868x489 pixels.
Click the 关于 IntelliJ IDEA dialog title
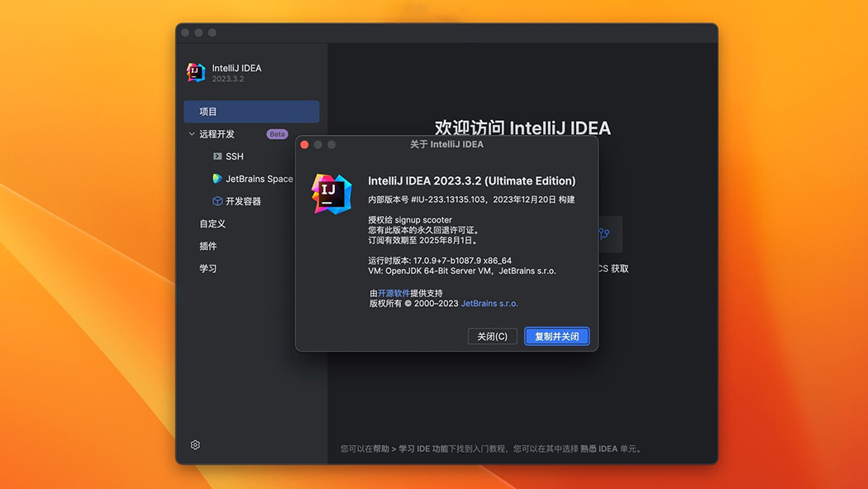(446, 145)
